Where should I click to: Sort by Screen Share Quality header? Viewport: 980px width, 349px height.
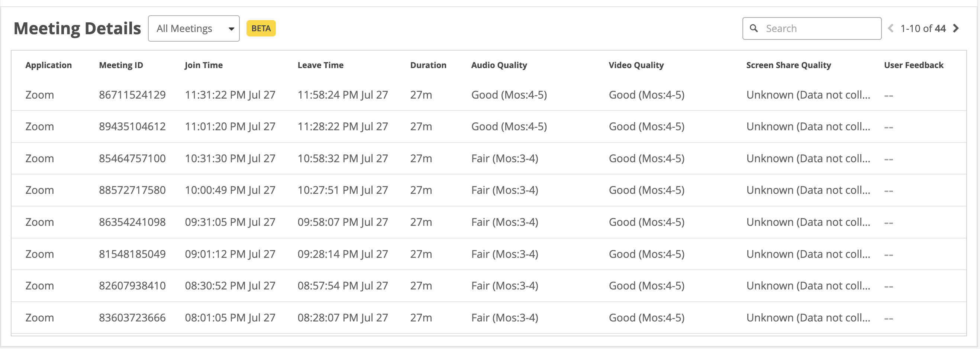click(x=788, y=65)
